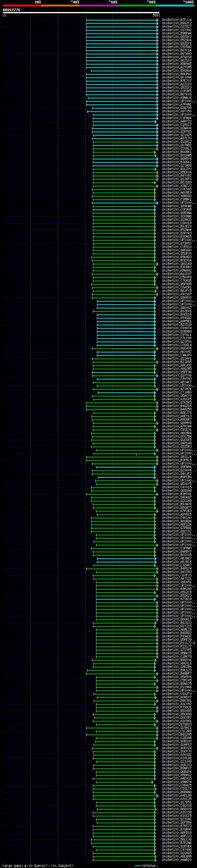The image size is (197, 868).
Task: Open hit UniRef100_C6T827
Action: (x=176, y=26)
